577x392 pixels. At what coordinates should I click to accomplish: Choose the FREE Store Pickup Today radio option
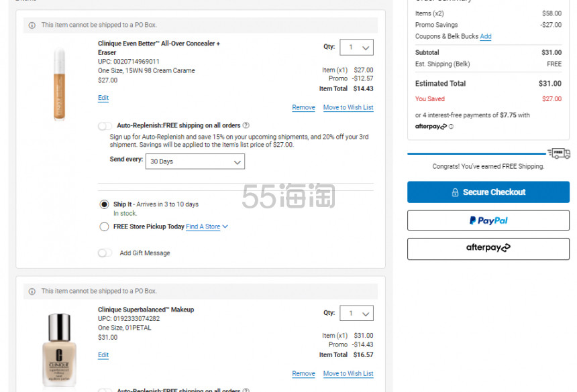pos(104,226)
